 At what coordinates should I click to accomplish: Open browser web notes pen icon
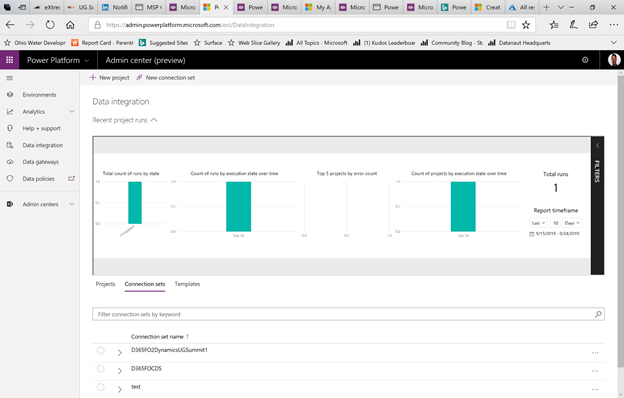(573, 25)
